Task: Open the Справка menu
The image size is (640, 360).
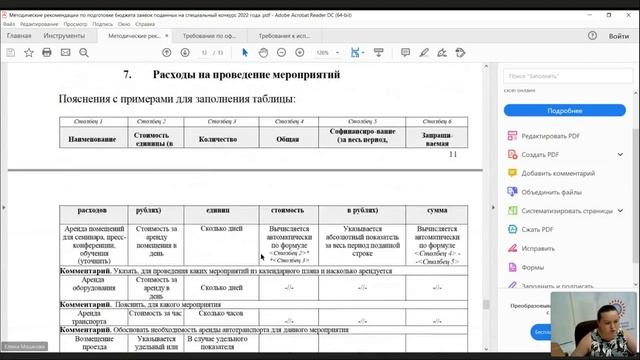Action: [145, 24]
